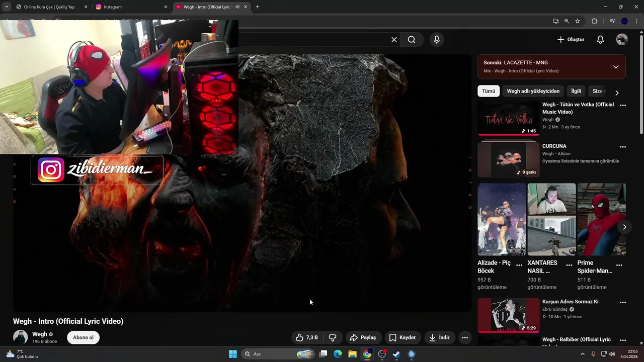Subscribe with the Abone ol button
Image resolution: width=644 pixels, height=362 pixels.
(83, 337)
